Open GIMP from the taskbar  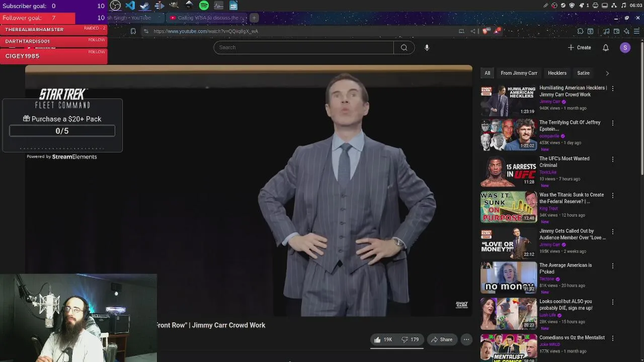[174, 6]
